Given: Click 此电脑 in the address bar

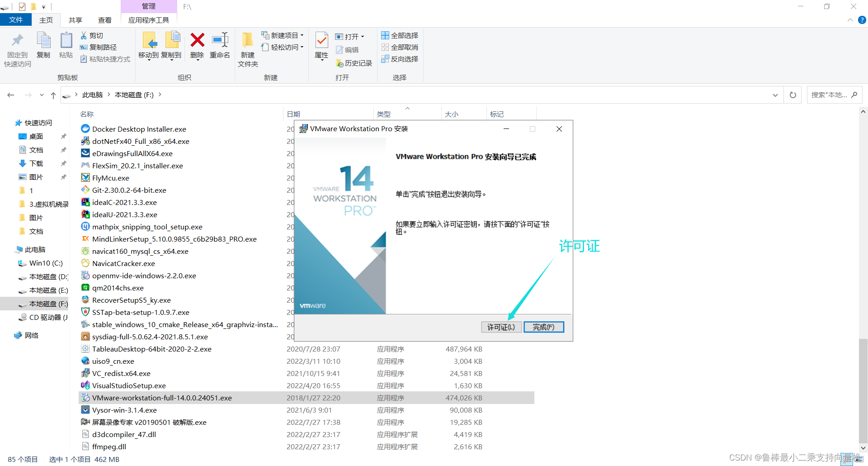Looking at the screenshot, I should pyautogui.click(x=92, y=95).
